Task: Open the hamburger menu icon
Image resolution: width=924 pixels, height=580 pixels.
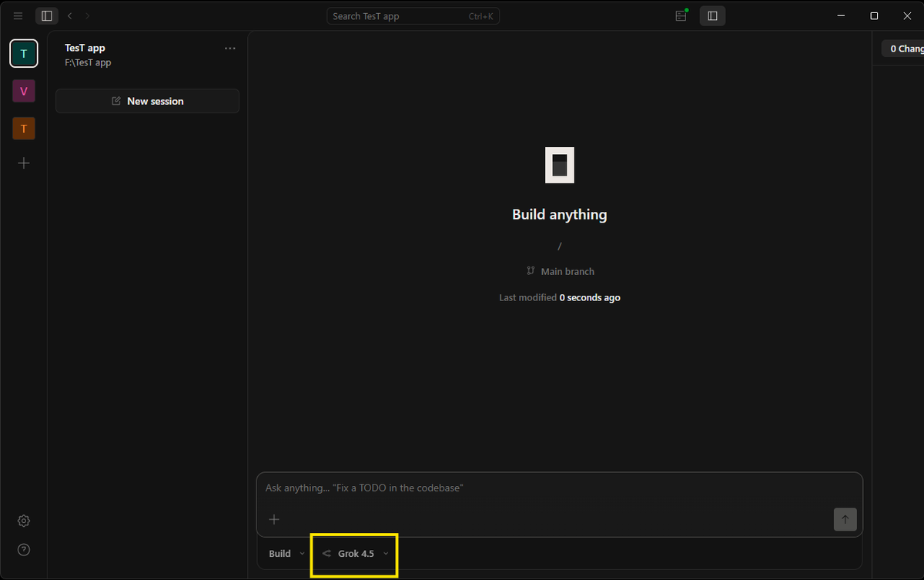Action: (18, 15)
